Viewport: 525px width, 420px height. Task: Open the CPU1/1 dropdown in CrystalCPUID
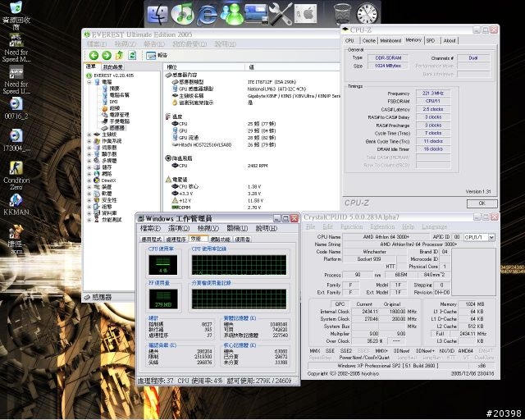click(x=491, y=237)
